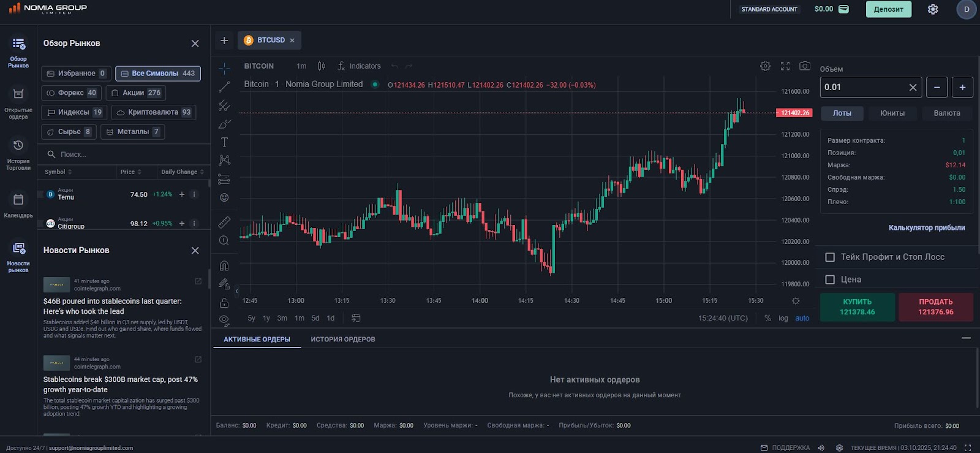Switch to the История Ордеров tab
The height and width of the screenshot is (453, 980).
coord(342,340)
